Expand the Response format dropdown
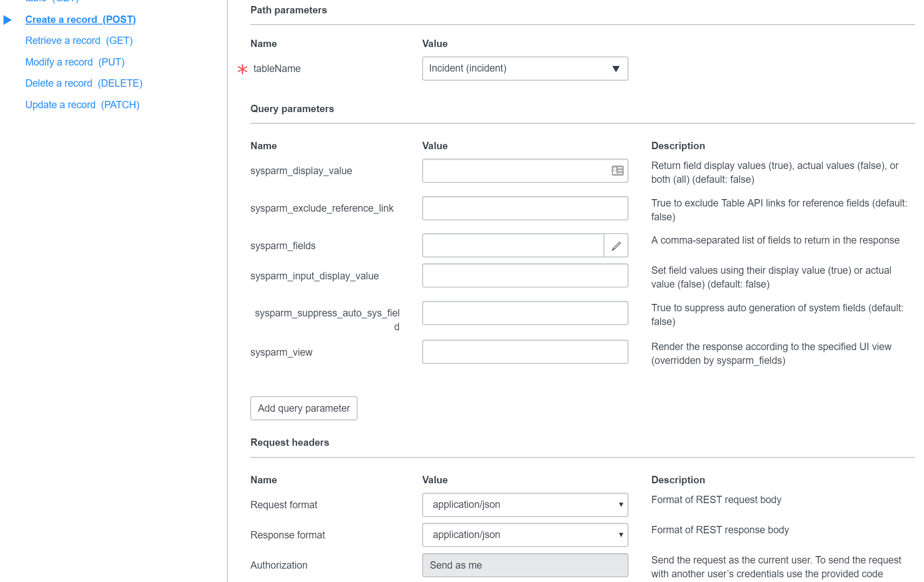This screenshot has height=582, width=924. (x=525, y=535)
